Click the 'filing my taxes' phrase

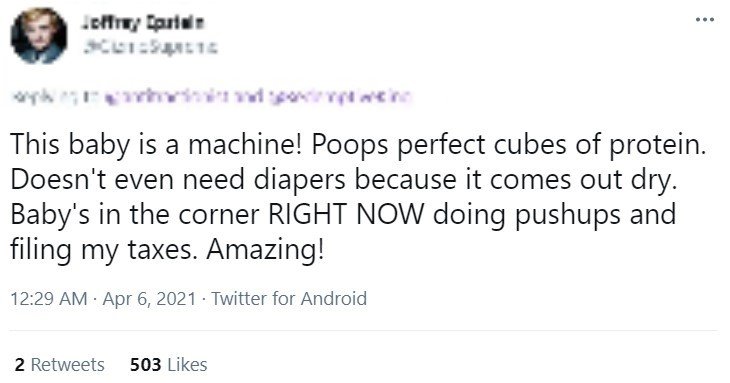(x=101, y=250)
